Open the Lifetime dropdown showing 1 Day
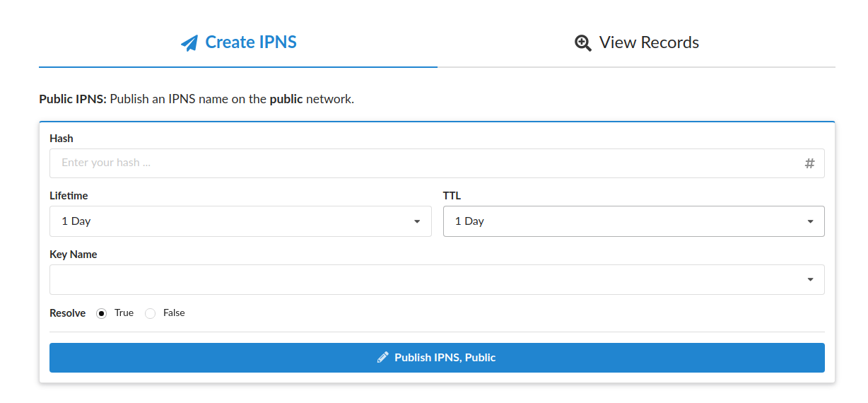This screenshot has height=403, width=868. (x=240, y=221)
